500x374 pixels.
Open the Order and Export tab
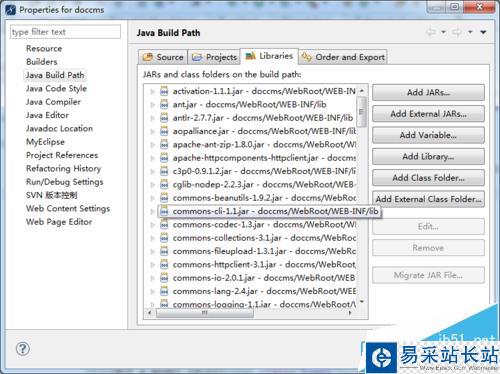click(343, 57)
